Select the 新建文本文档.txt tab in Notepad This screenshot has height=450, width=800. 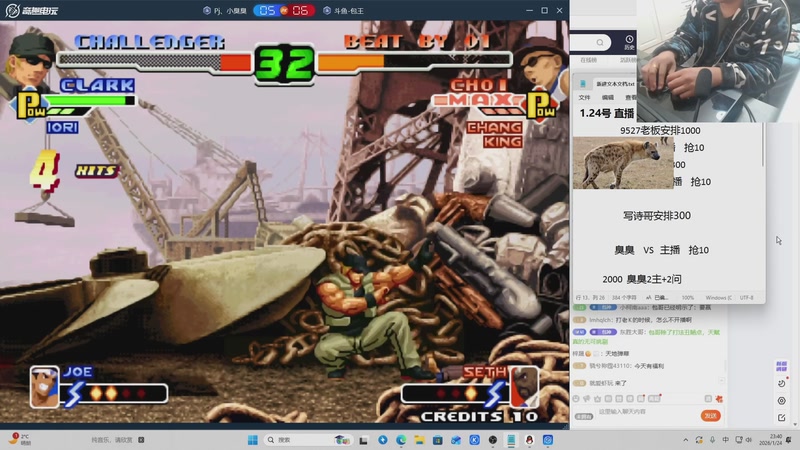coord(615,84)
